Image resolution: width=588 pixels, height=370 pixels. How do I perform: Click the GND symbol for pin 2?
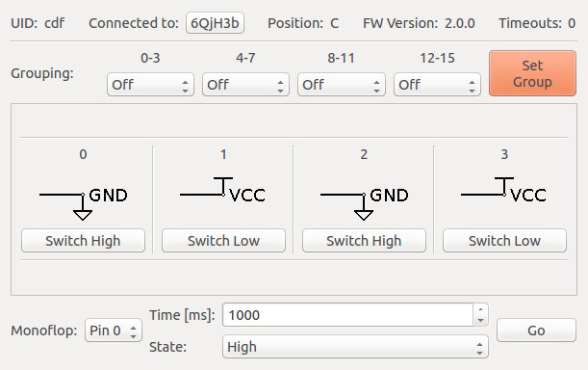364,203
